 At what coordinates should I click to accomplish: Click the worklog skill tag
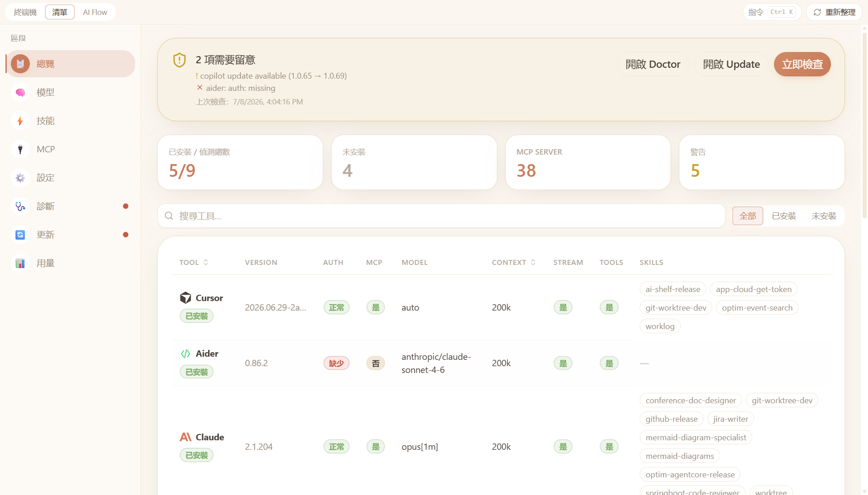(660, 326)
